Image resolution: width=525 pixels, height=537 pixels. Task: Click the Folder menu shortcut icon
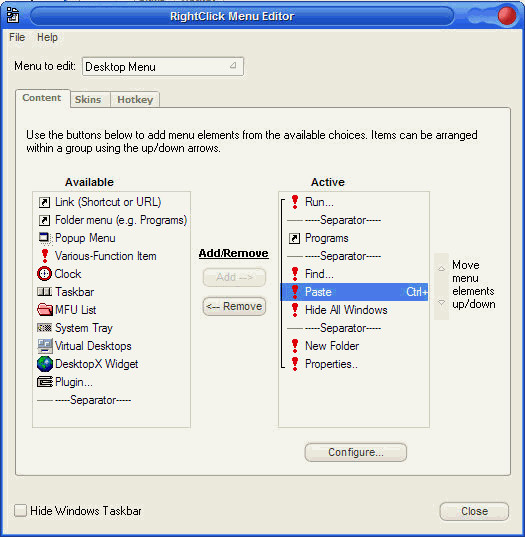click(44, 220)
